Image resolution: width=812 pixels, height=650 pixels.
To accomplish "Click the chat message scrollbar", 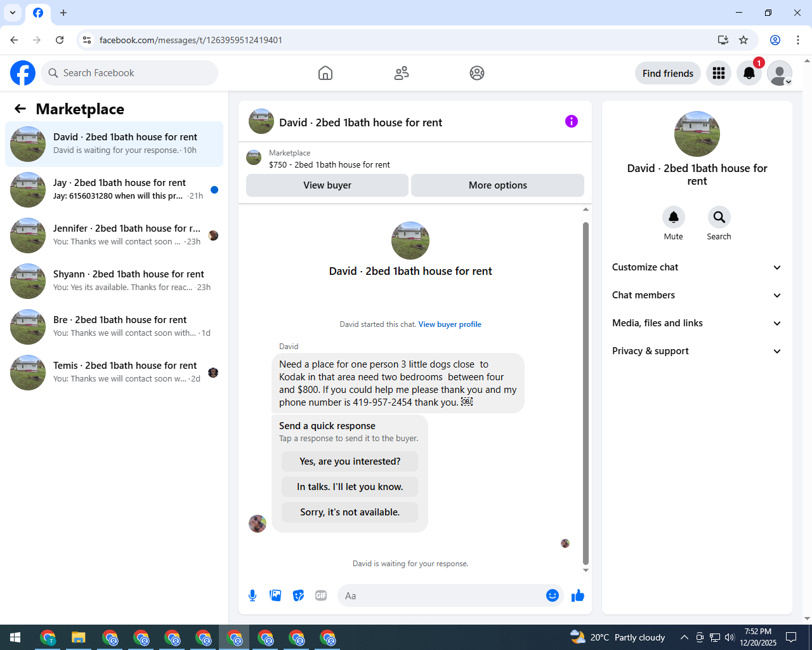I will tap(586, 393).
